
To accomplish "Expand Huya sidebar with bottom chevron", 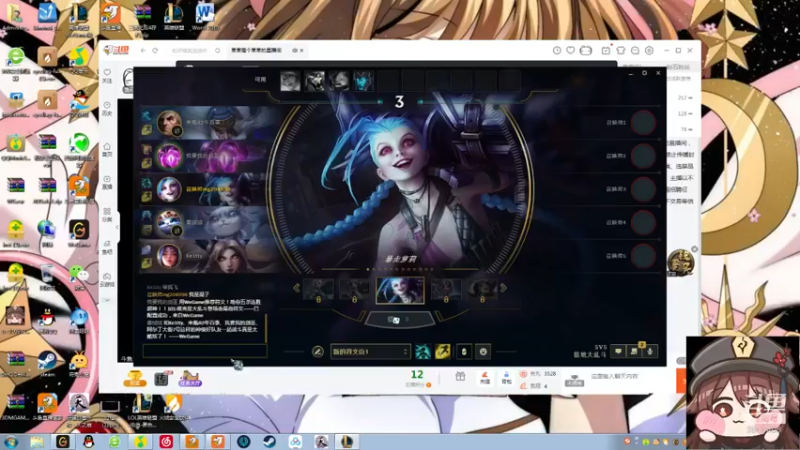I will pyautogui.click(x=107, y=300).
